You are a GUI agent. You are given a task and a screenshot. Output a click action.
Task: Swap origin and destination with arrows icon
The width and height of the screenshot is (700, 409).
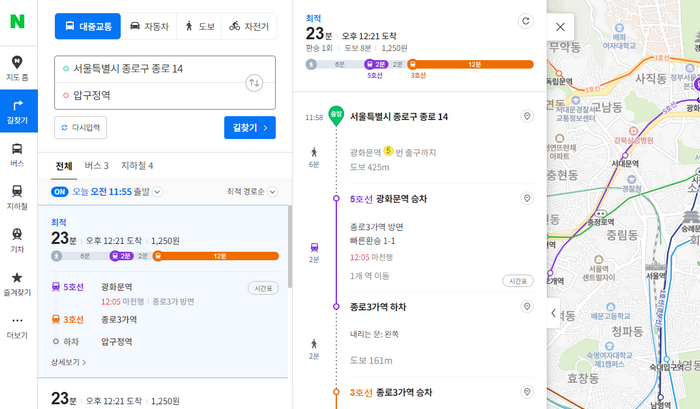[x=254, y=83]
